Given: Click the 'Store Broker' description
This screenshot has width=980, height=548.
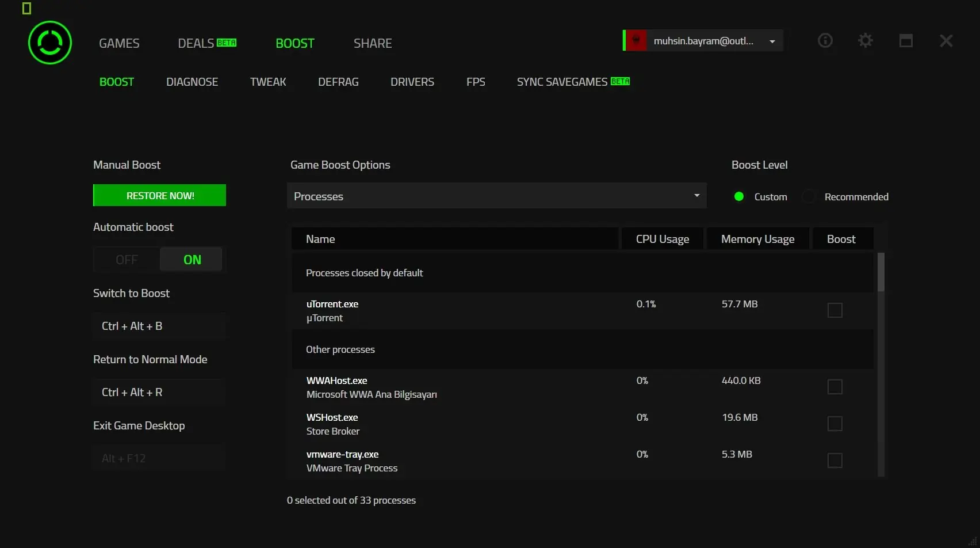Looking at the screenshot, I should (x=333, y=431).
